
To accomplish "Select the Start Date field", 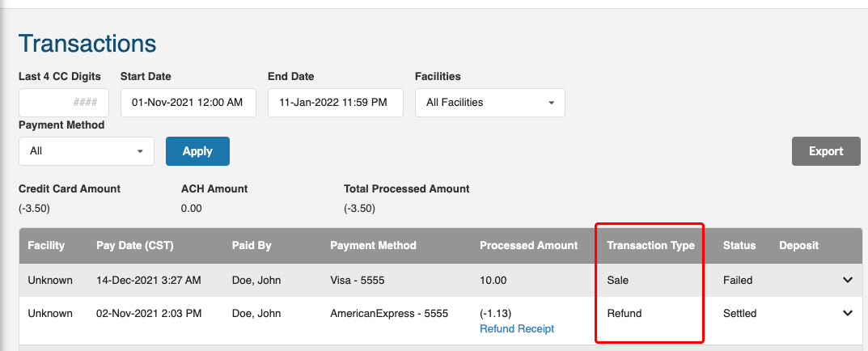I will pos(188,103).
